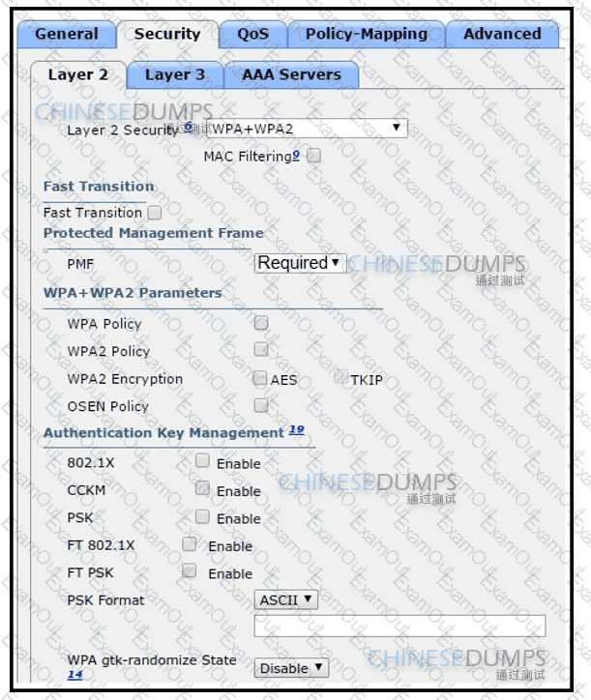
Task: Switch to the Advanced tab
Action: click(501, 34)
